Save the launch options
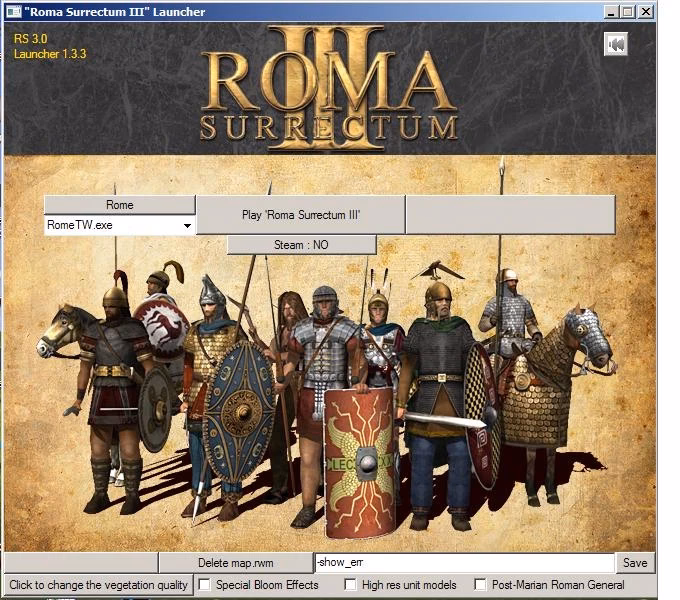 click(635, 563)
